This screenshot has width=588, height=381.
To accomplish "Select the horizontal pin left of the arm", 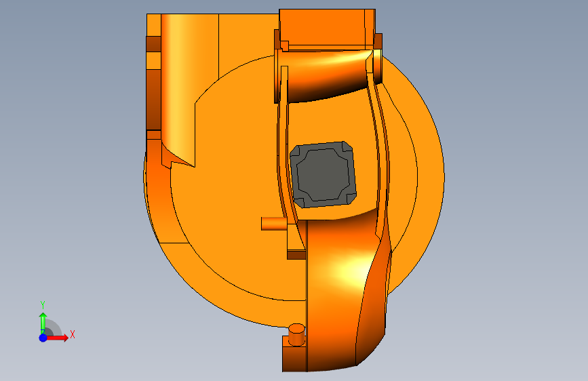I will pyautogui.click(x=274, y=224).
